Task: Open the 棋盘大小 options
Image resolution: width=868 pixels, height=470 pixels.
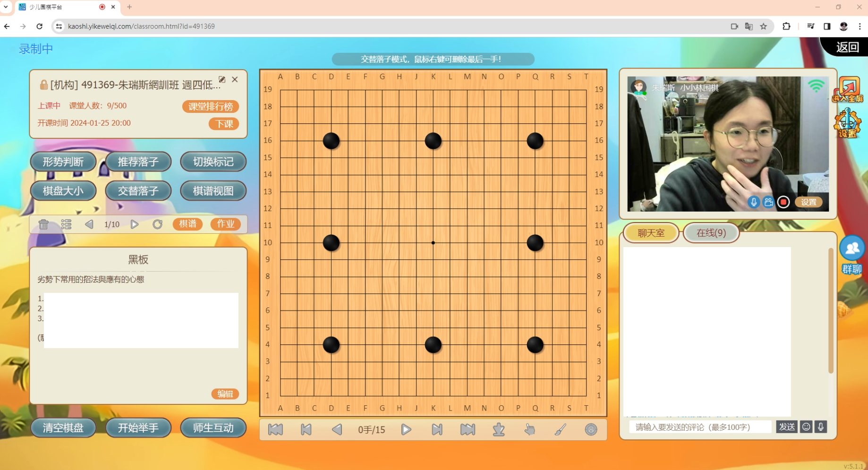Action: tap(63, 191)
